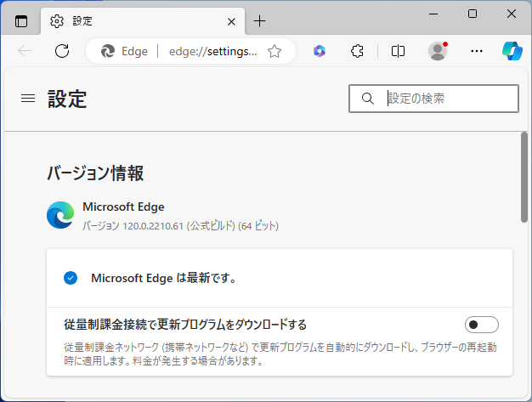Minimize the Edge window
The height and width of the screenshot is (402, 532).
(433, 14)
